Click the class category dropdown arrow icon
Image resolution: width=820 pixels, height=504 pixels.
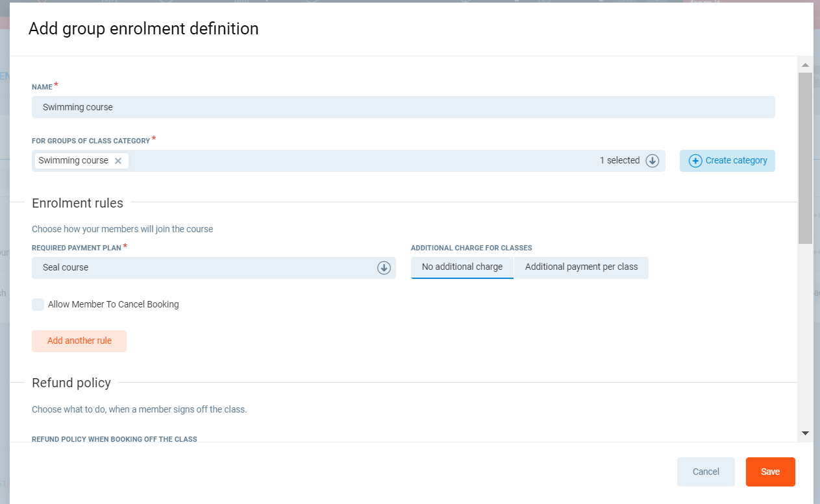click(652, 161)
